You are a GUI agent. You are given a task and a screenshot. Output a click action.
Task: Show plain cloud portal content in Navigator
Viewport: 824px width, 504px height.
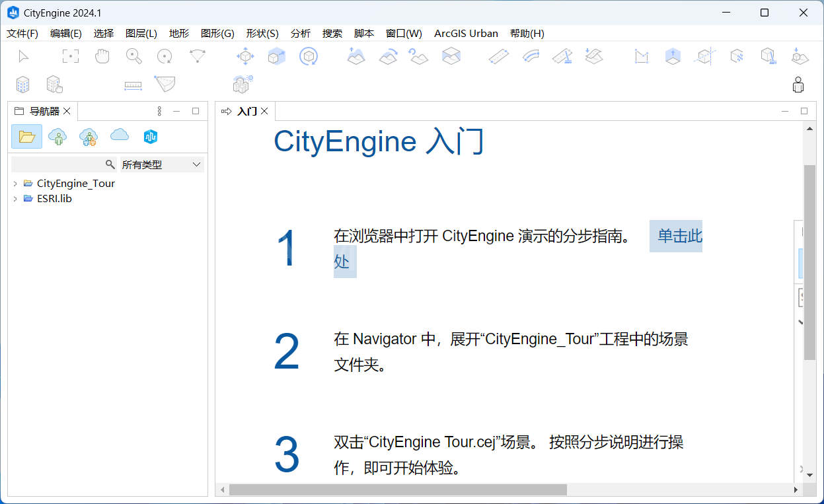point(120,135)
